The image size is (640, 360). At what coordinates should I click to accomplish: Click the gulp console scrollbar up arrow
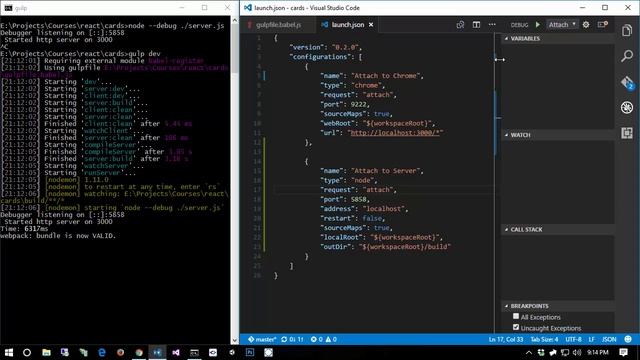pyautogui.click(x=235, y=20)
